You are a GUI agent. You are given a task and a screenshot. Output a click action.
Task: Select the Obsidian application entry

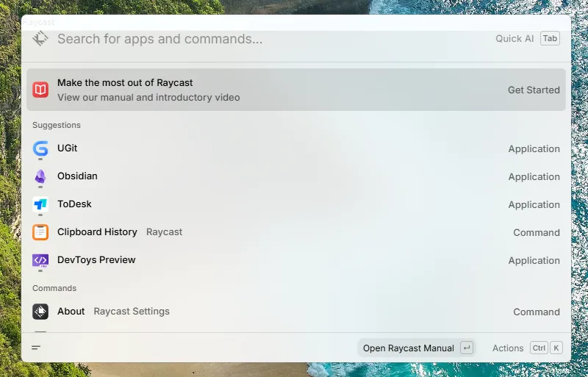[x=294, y=176]
